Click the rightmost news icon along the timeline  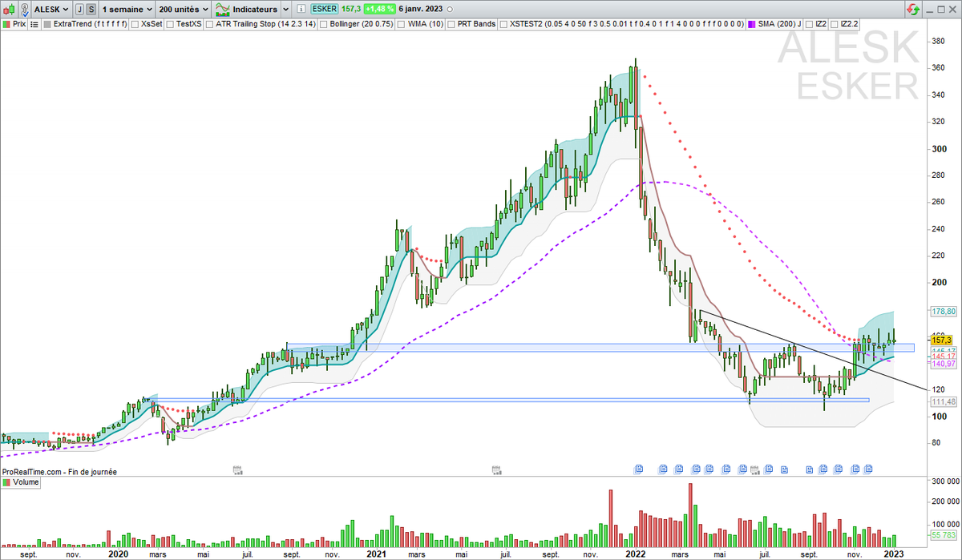click(867, 469)
